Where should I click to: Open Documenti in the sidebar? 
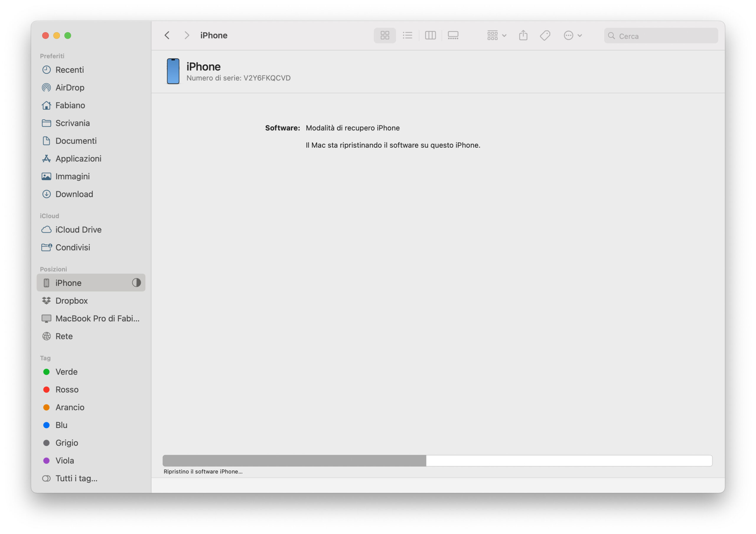tap(91, 141)
